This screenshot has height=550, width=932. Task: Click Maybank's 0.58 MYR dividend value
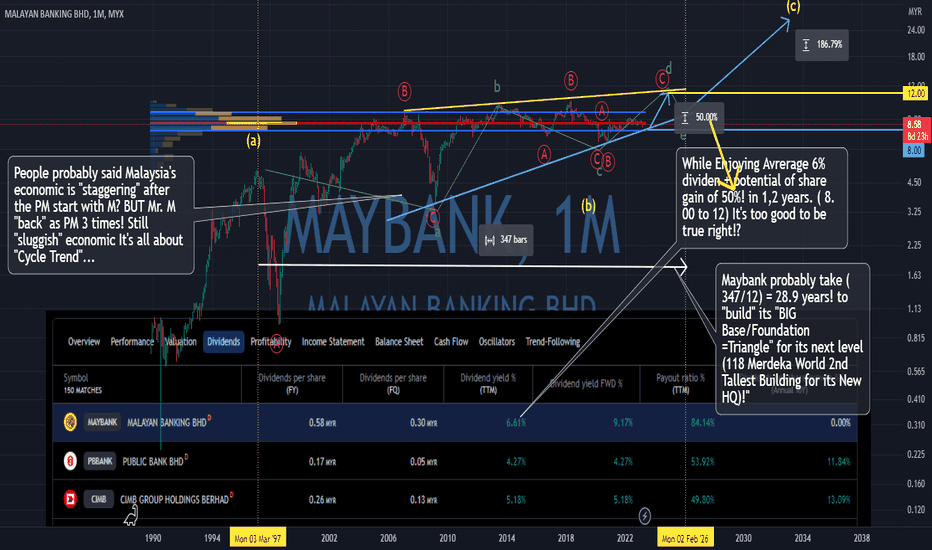pyautogui.click(x=322, y=423)
